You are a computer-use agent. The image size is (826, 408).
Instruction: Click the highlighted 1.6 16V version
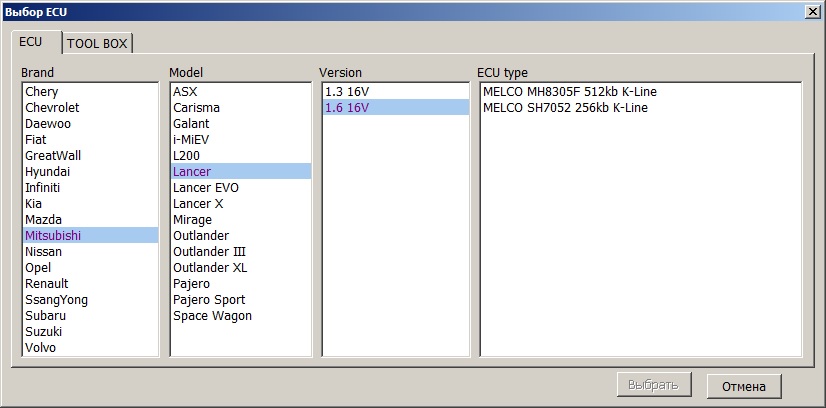click(396, 107)
